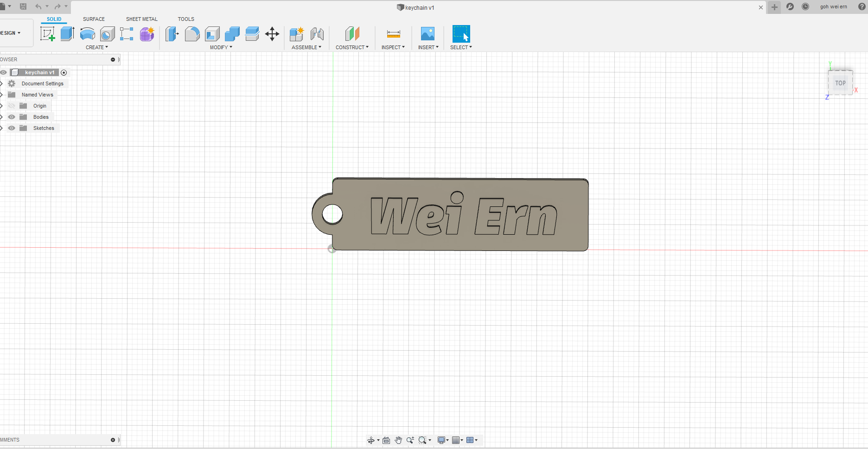Image resolution: width=868 pixels, height=449 pixels.
Task: Select the Revolve tool
Action: (88, 34)
